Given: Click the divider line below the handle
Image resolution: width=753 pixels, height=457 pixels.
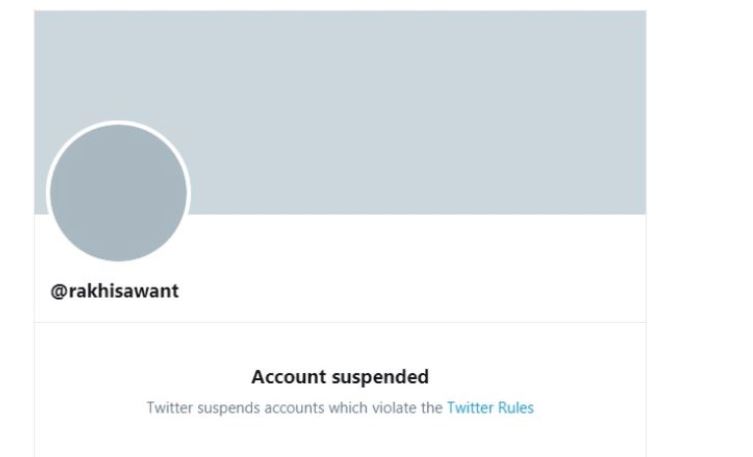Looking at the screenshot, I should click(x=340, y=322).
